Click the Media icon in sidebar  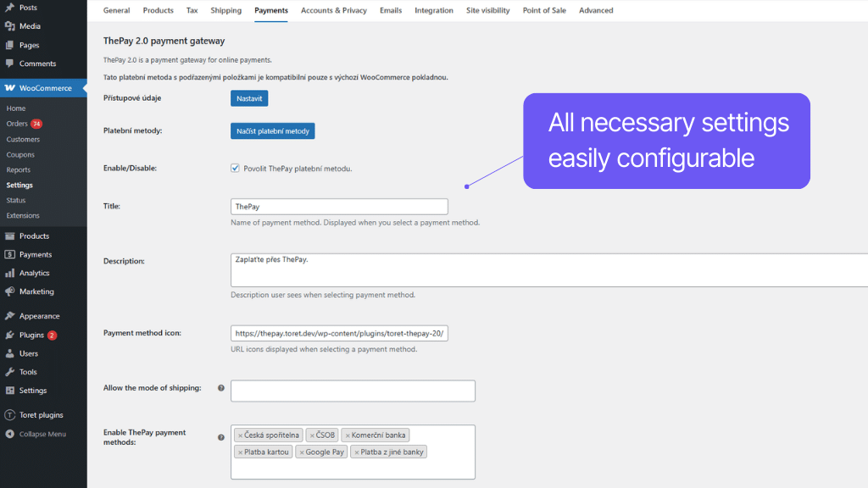10,26
